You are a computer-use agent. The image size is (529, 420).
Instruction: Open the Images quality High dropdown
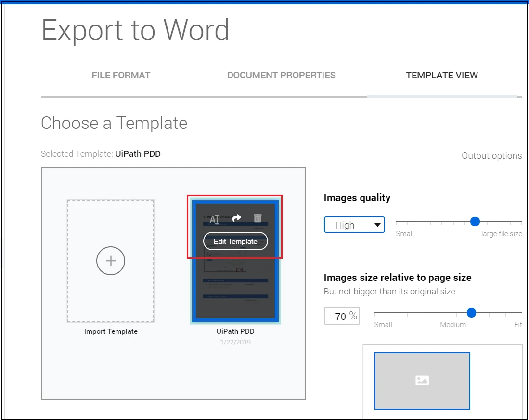tap(354, 225)
